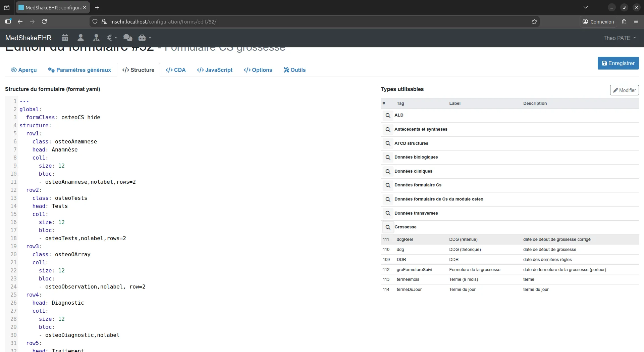Select the Données biologiques type row
Viewport: 644px width, 352px height.
coord(416,157)
